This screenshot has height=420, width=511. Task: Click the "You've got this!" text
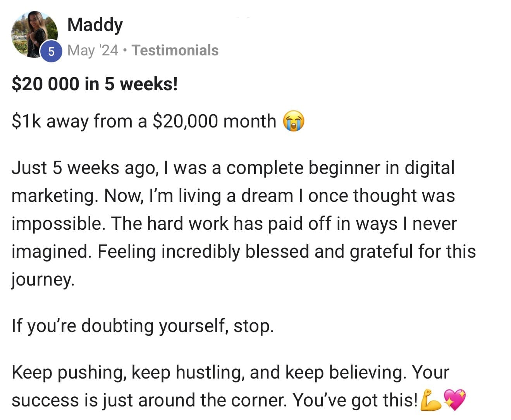coord(355,400)
